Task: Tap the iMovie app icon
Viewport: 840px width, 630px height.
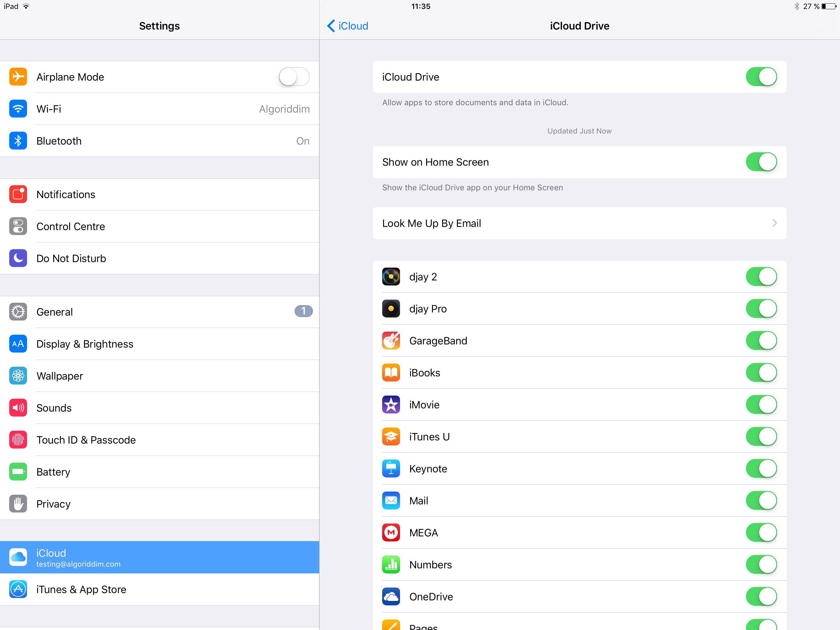Action: pyautogui.click(x=391, y=404)
